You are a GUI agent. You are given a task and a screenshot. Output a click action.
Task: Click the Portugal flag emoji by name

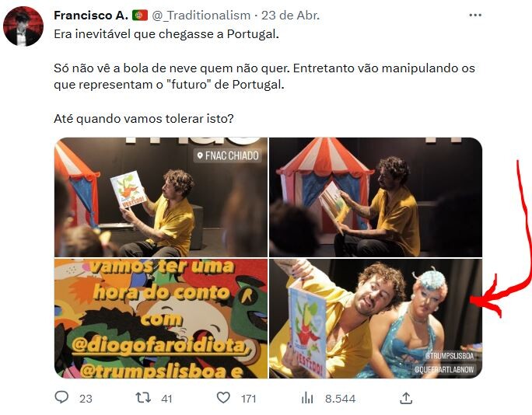coord(140,16)
